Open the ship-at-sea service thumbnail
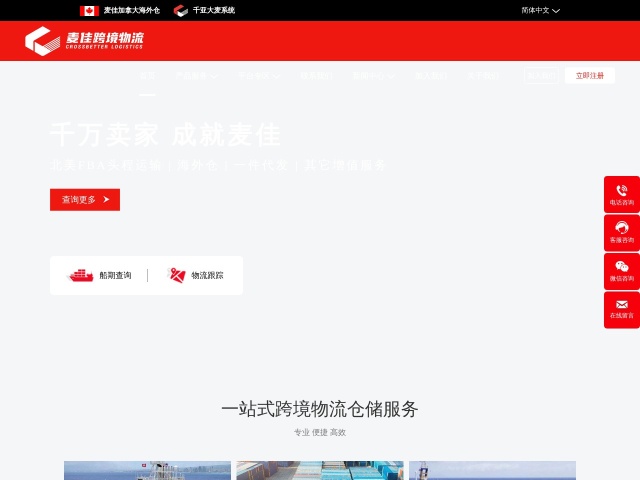This screenshot has width=640, height=480. [147, 471]
